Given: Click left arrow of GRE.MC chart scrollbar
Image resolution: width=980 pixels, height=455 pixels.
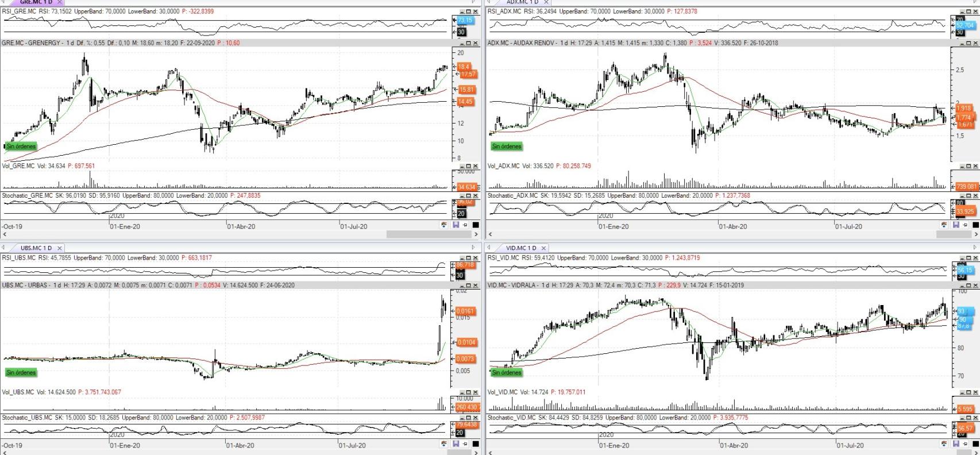Looking at the screenshot, I should (4, 234).
